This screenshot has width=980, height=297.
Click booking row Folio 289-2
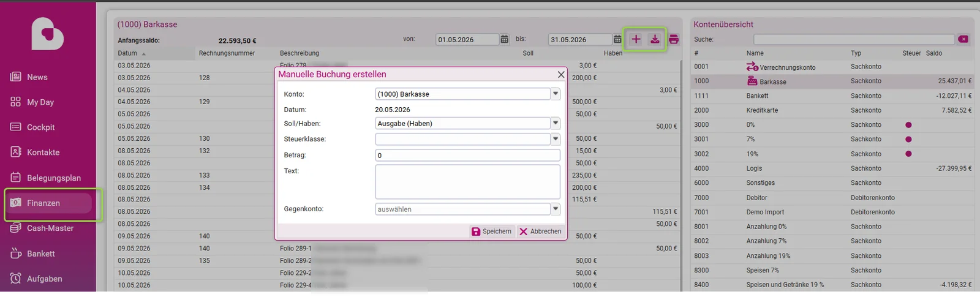(x=398, y=261)
